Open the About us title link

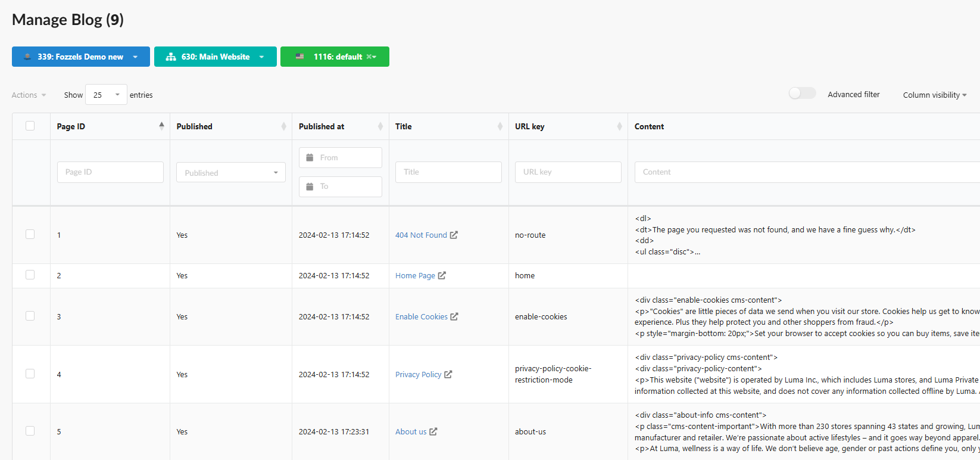411,431
